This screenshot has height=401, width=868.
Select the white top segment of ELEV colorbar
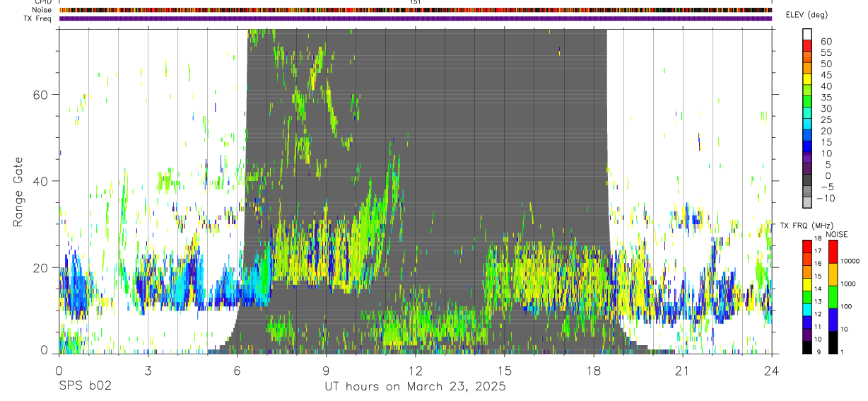(807, 34)
